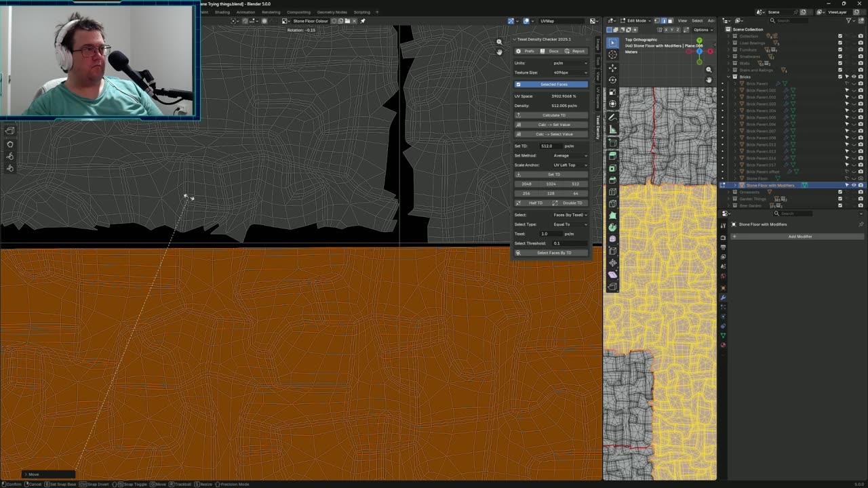868x488 pixels.
Task: Click the Add Modifier button
Action: (800, 237)
